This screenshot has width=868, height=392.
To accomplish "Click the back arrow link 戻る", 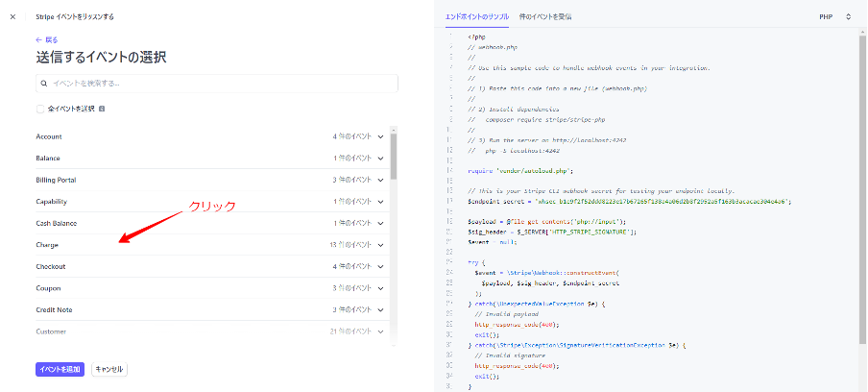I will (x=47, y=39).
